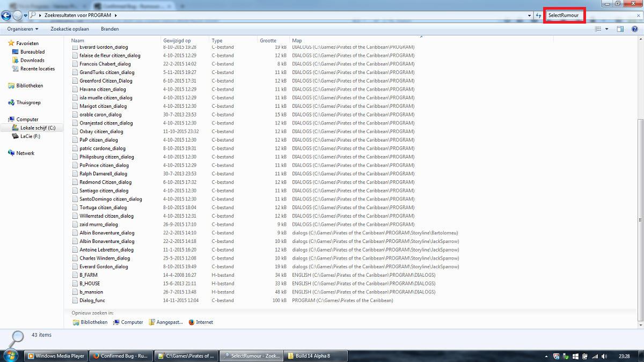
Task: Open the address bar history dropdown arrow
Action: (x=530, y=16)
